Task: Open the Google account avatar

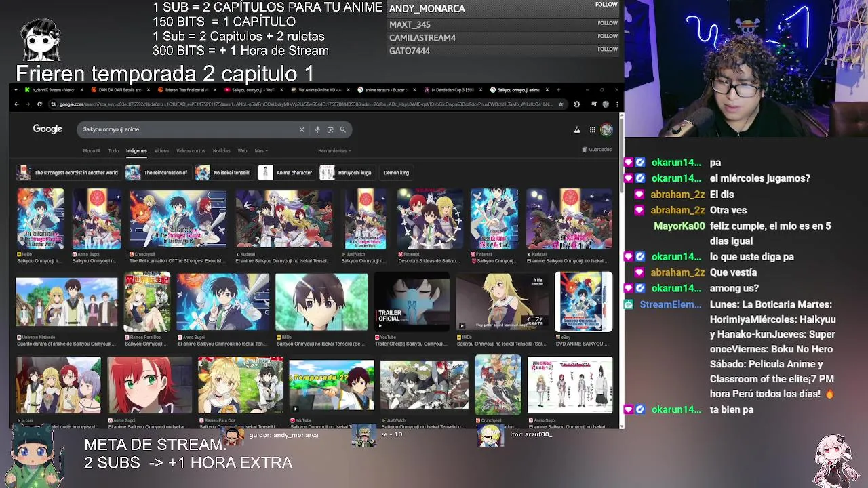Action: [x=606, y=129]
